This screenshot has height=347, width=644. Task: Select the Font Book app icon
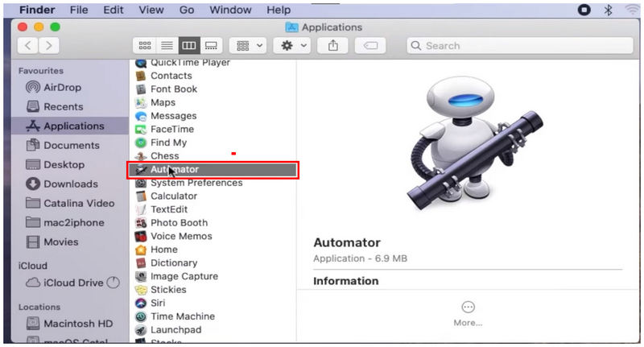141,89
